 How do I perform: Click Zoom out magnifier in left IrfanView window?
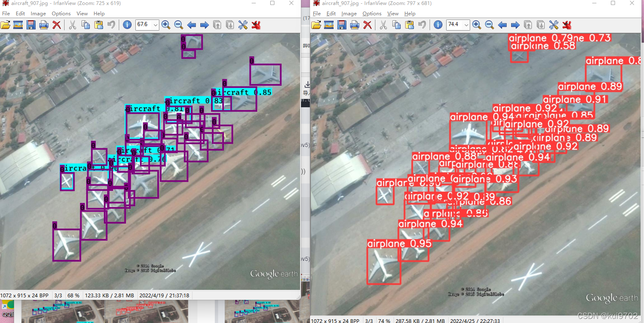click(x=179, y=25)
